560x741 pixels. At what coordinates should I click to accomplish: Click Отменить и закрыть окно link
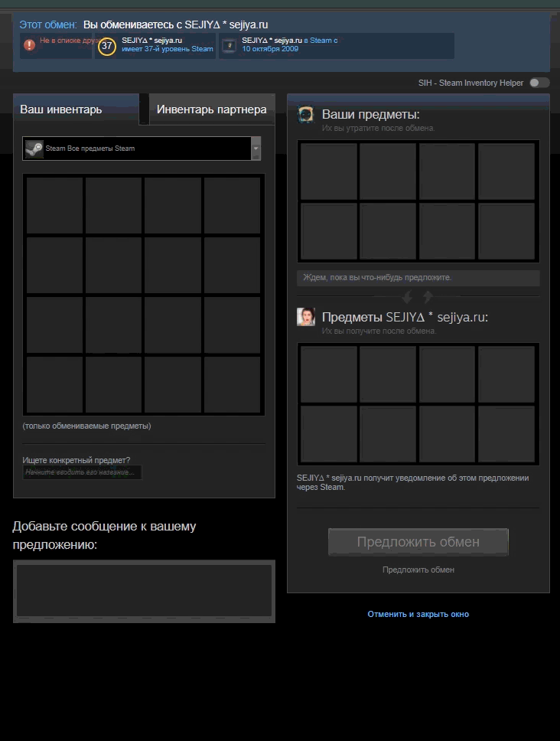tap(418, 614)
